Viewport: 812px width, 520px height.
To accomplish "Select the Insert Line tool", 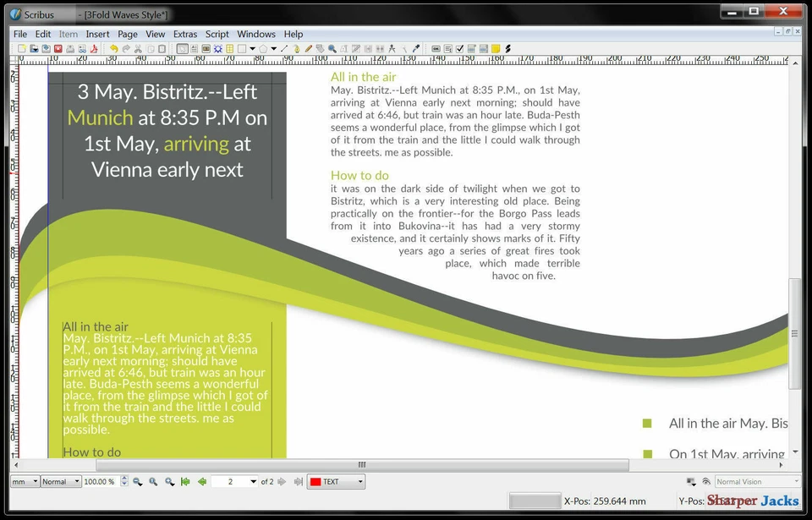I will point(284,48).
